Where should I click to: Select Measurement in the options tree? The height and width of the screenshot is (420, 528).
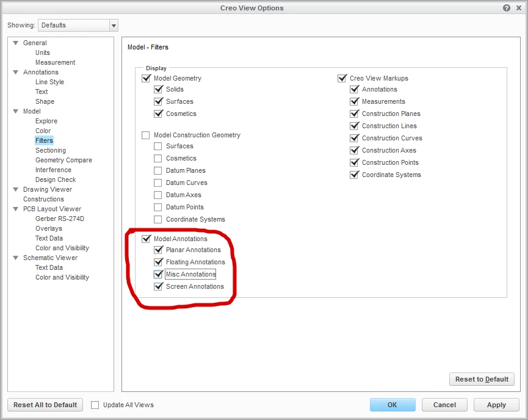tap(55, 62)
